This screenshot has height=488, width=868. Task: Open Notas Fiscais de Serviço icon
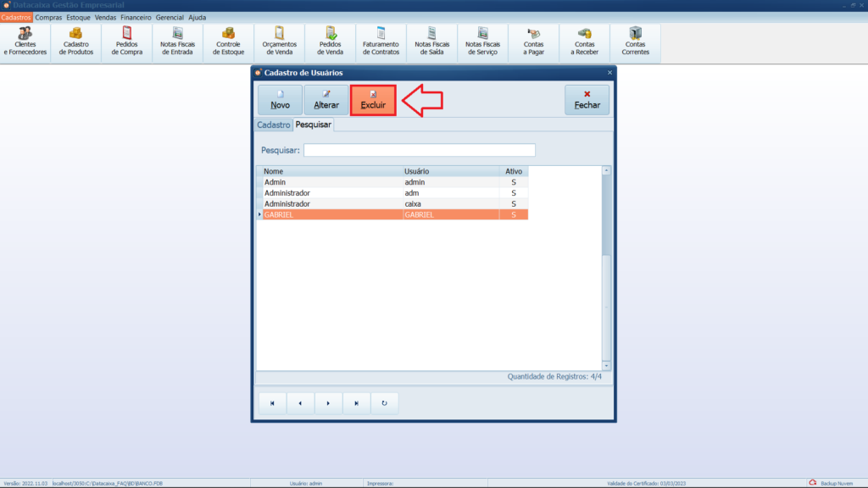tap(483, 42)
